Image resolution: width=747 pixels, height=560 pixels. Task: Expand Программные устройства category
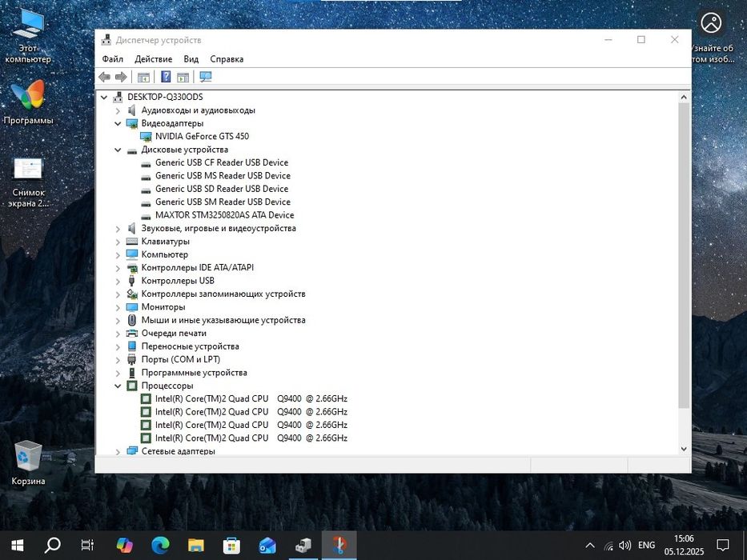(118, 373)
